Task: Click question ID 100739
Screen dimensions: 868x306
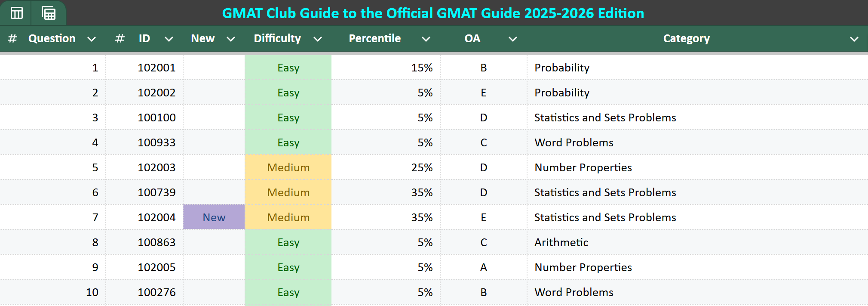Action: pos(156,192)
